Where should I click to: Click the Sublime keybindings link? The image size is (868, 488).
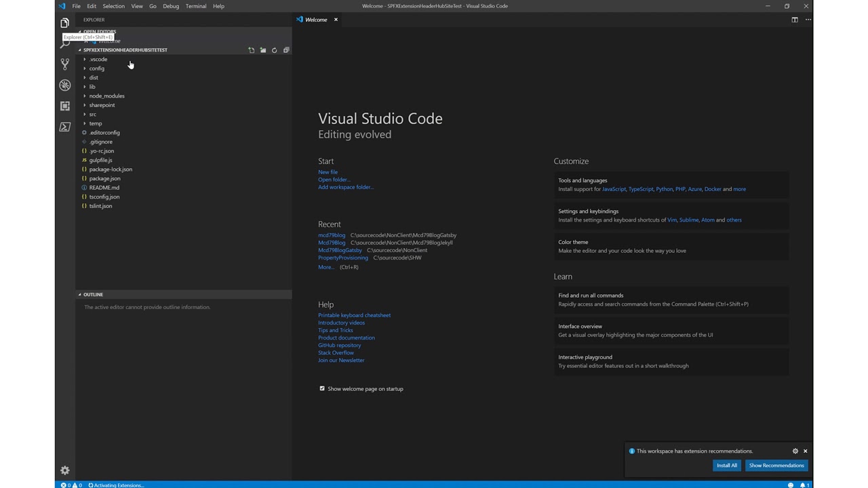point(689,220)
